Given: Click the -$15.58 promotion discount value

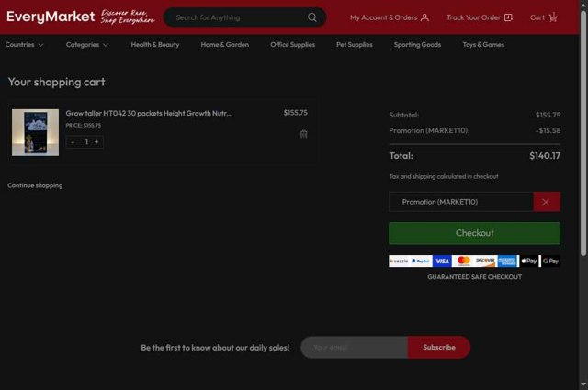Looking at the screenshot, I should (548, 130).
